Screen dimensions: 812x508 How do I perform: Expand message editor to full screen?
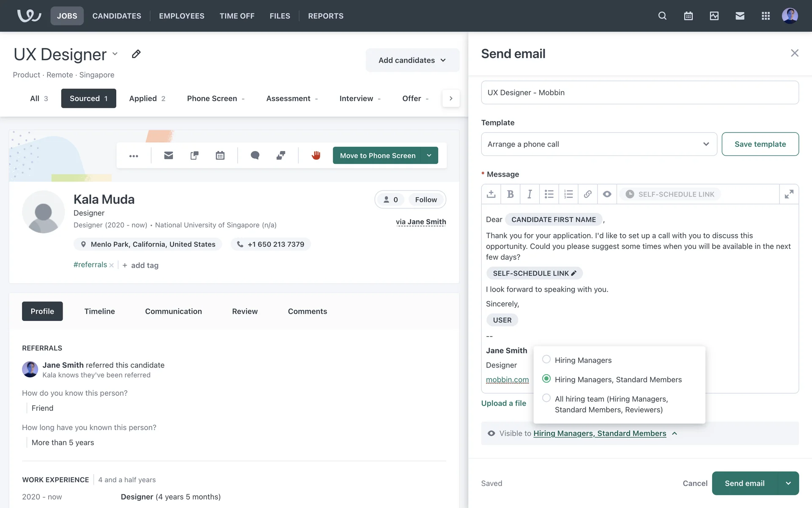pyautogui.click(x=789, y=194)
